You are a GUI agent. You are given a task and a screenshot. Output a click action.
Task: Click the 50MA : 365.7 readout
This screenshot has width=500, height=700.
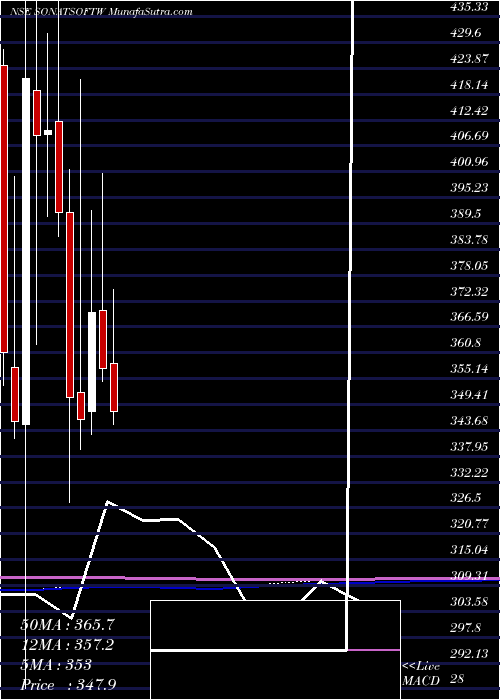click(x=68, y=625)
